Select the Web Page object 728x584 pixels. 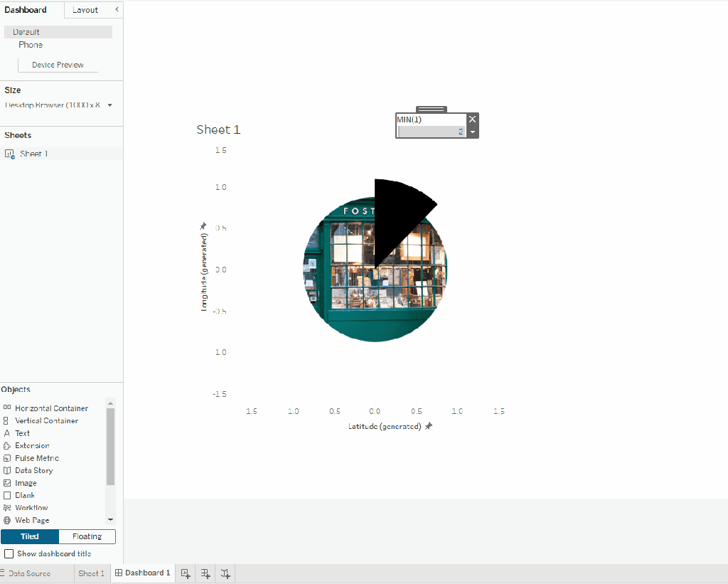point(31,520)
